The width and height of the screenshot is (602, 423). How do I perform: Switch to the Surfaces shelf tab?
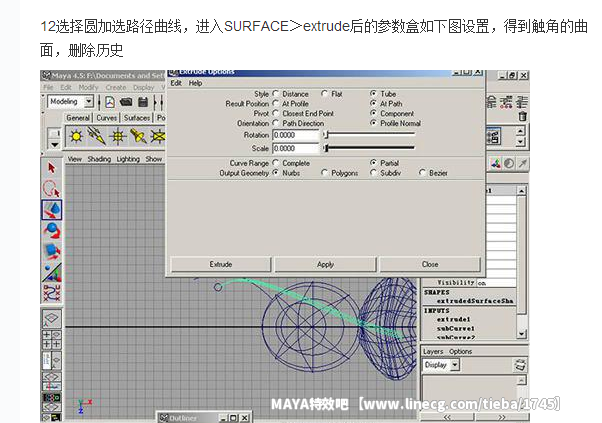pos(137,118)
